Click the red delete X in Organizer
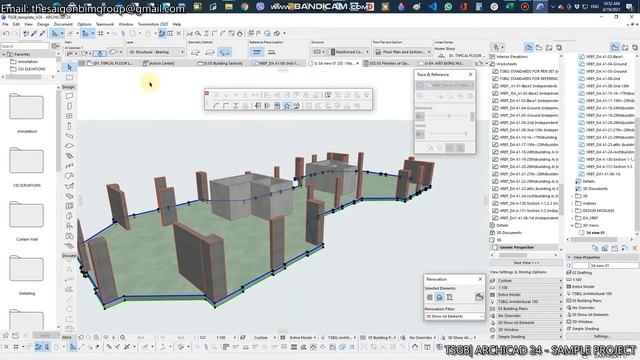This screenshot has width=640, height=360. click(x=635, y=248)
